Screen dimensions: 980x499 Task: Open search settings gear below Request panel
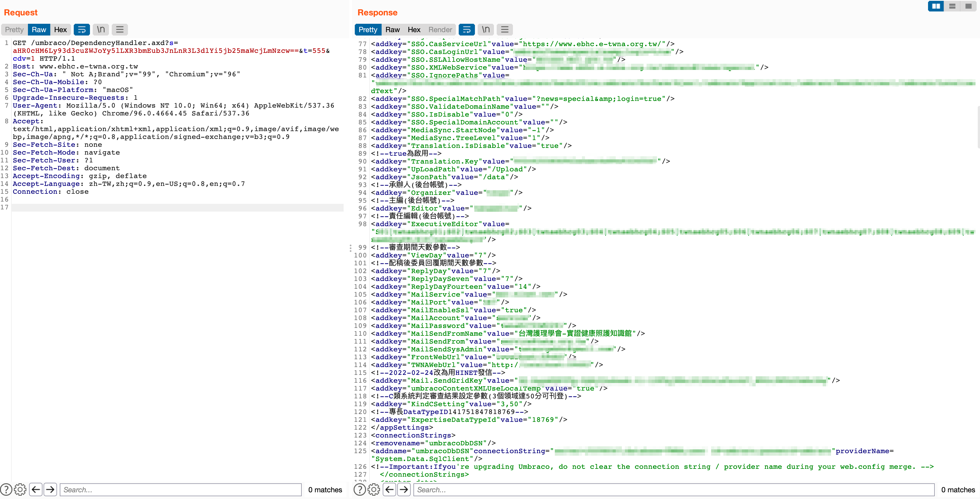coord(20,489)
